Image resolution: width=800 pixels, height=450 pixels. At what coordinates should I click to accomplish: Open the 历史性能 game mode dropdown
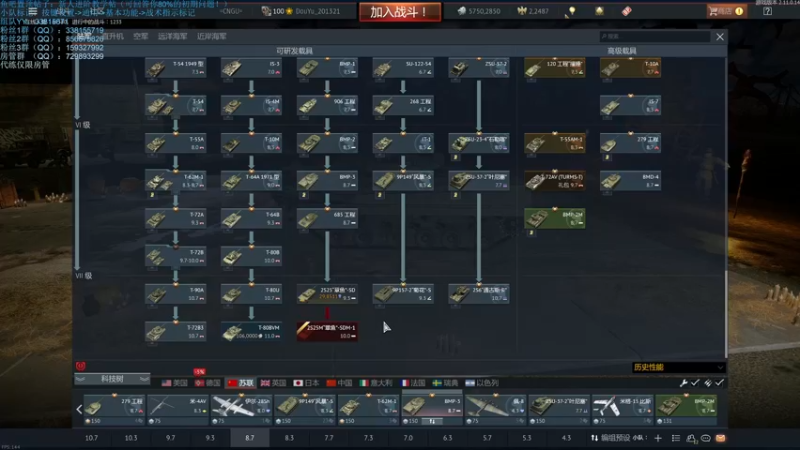coord(679,367)
